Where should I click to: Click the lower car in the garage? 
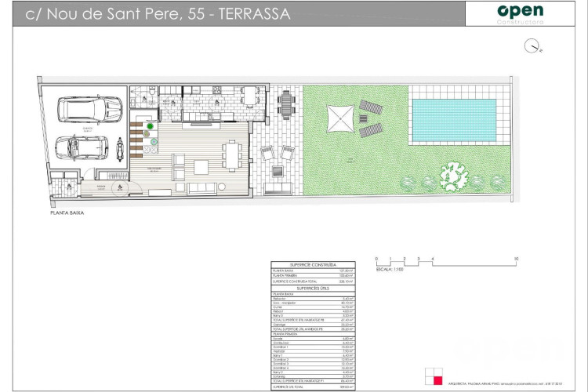(x=84, y=146)
